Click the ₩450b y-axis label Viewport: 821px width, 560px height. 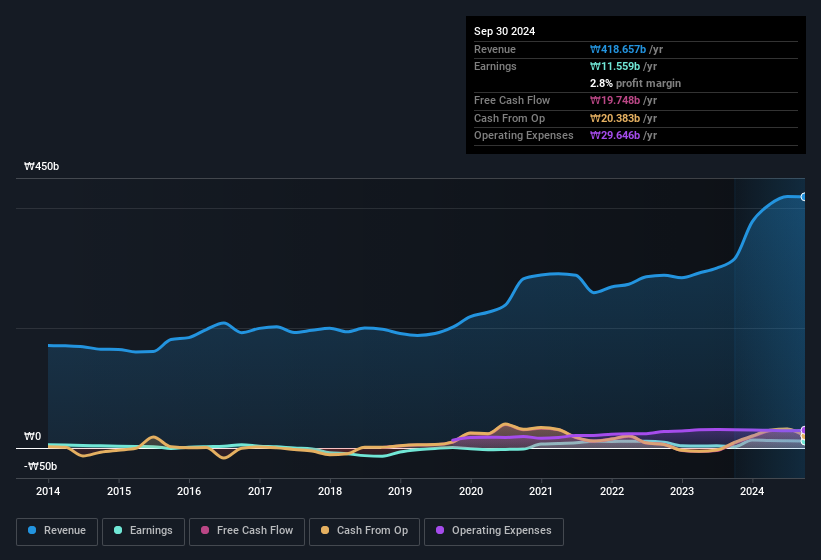[x=42, y=167]
